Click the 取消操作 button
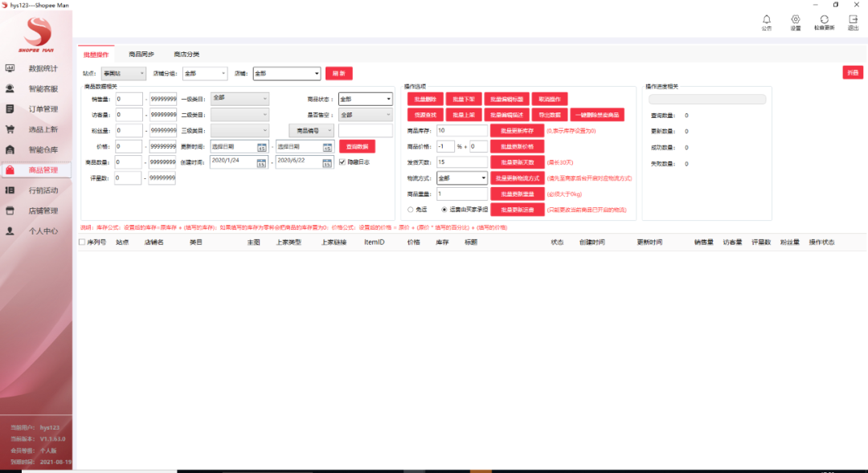 (550, 99)
